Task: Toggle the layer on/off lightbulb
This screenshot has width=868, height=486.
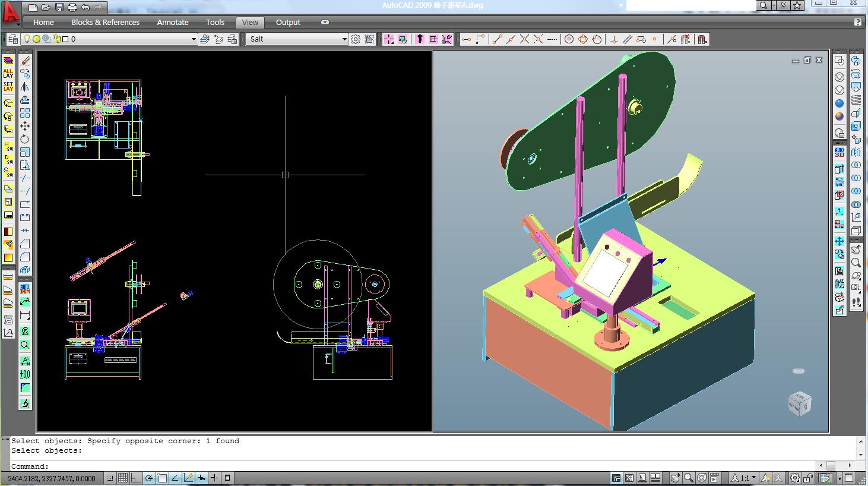Action: pyautogui.click(x=27, y=39)
